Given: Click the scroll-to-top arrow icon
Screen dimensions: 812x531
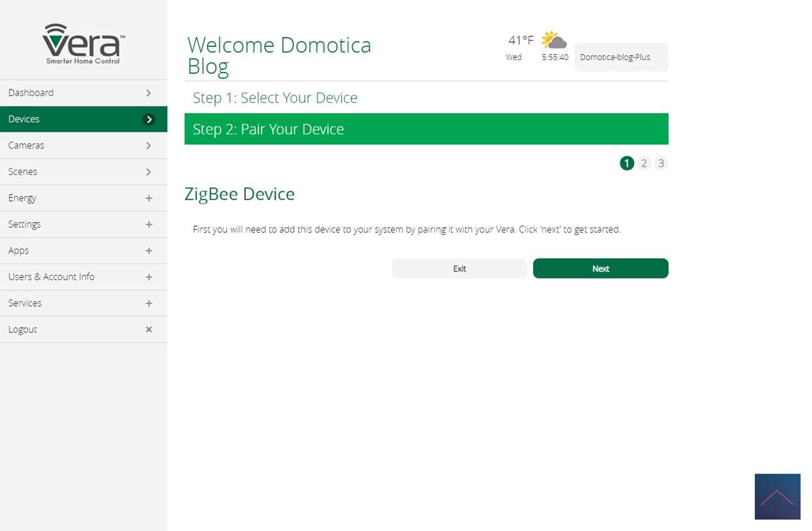Looking at the screenshot, I should (x=777, y=497).
